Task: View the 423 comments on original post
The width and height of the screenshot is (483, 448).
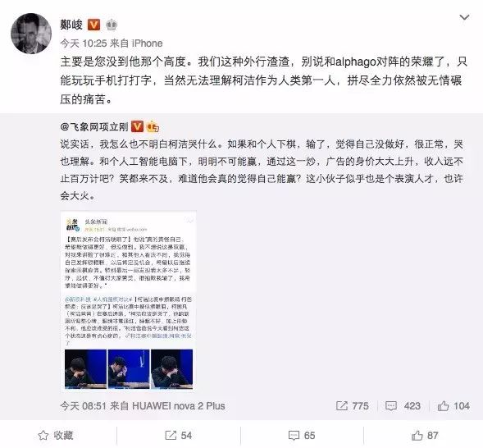Action: 403,406
